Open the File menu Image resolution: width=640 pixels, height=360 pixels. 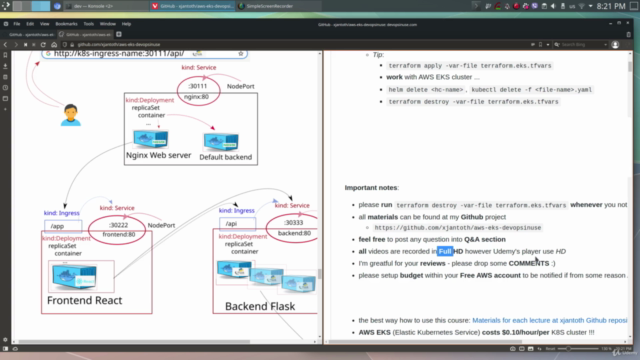17,24
